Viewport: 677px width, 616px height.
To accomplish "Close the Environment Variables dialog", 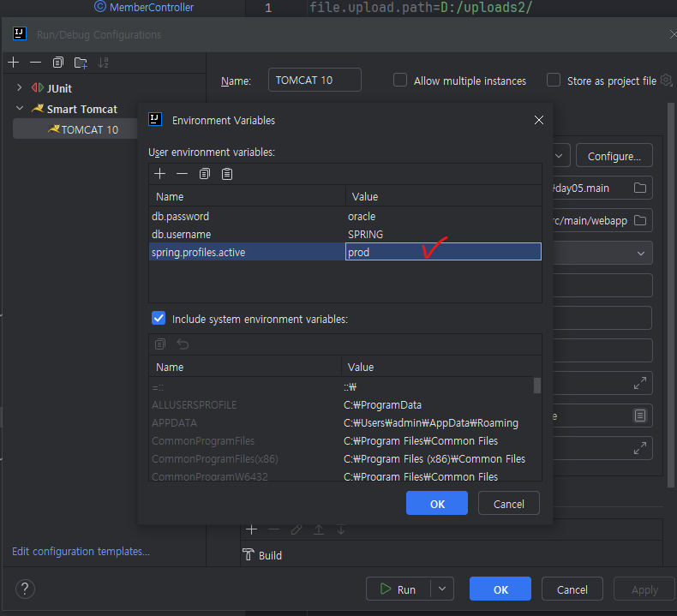I will point(539,120).
